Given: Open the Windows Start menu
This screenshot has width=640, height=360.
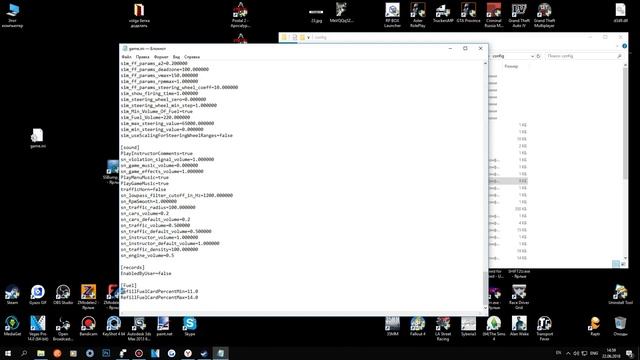Looking at the screenshot, I should (x=8, y=353).
